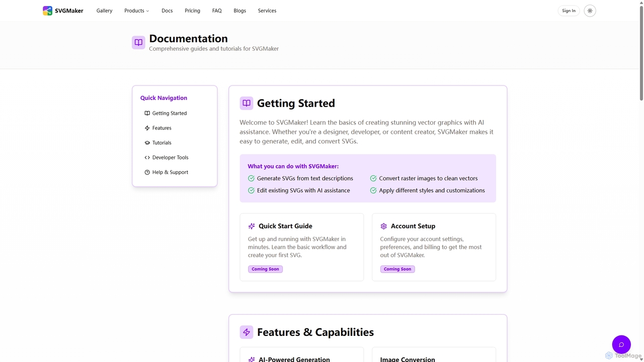Click the sparkle icon on Quick Start Guide

coord(252,226)
